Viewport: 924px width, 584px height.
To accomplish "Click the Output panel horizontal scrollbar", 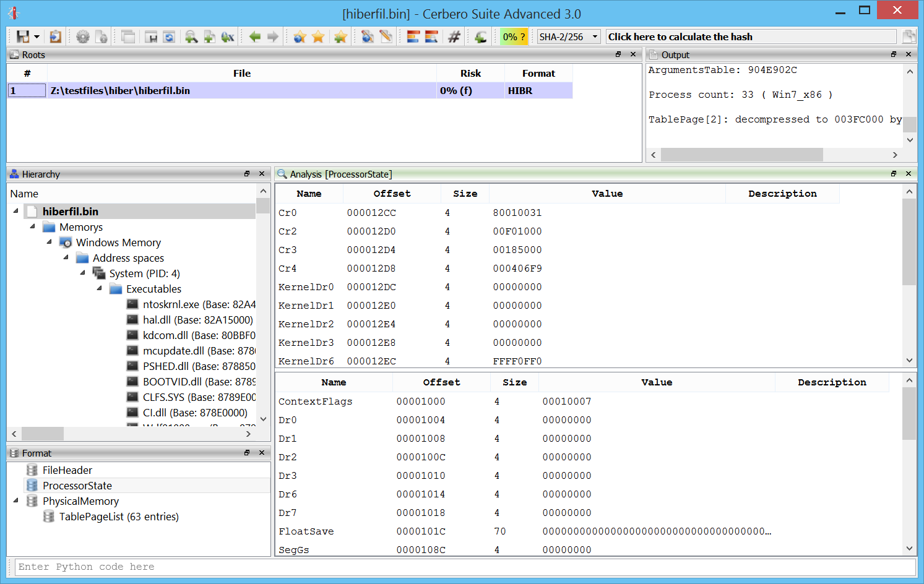I will tap(742, 155).
